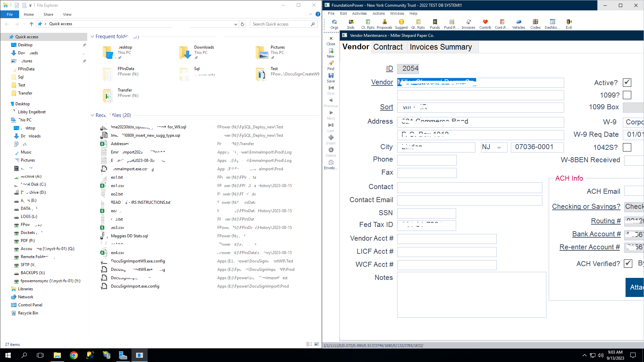Open the Vehicles toolbar icon
This screenshot has width=644, height=362.
519,24
